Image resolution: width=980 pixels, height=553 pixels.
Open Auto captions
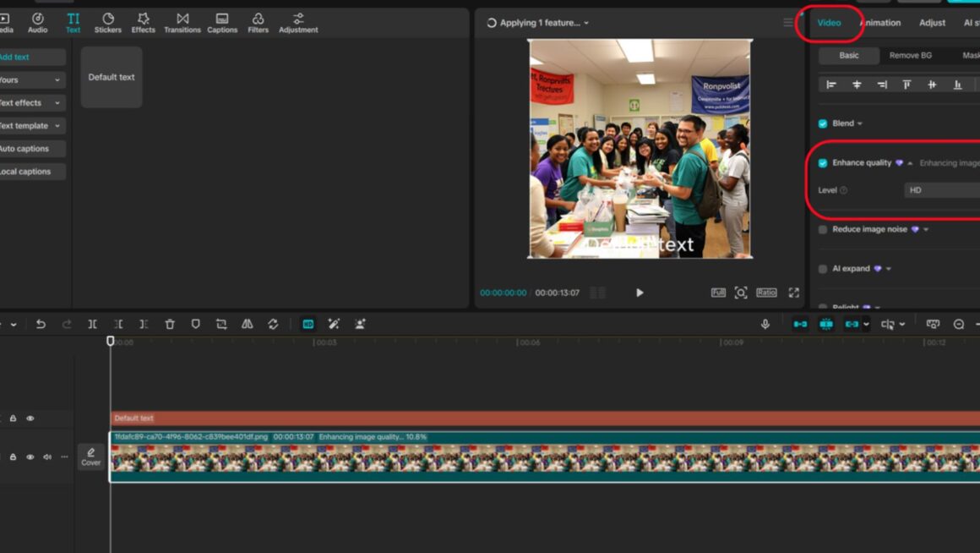tap(30, 149)
